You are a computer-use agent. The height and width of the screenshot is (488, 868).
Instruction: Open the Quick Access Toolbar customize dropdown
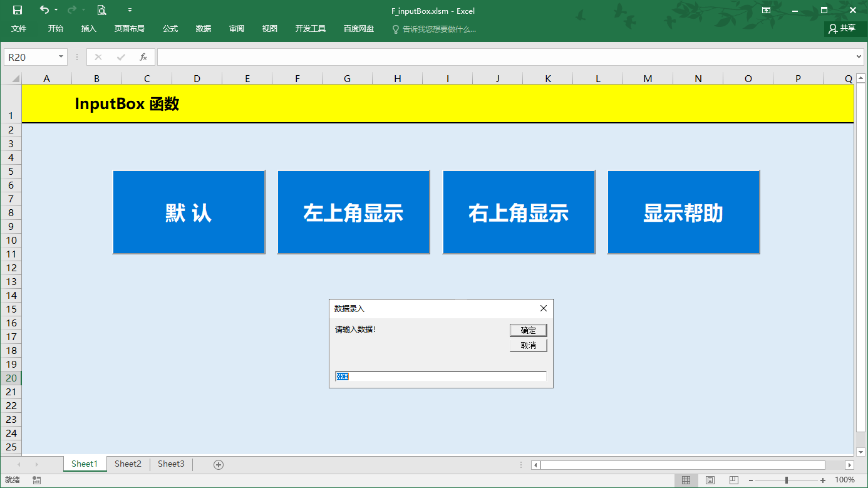tap(129, 11)
